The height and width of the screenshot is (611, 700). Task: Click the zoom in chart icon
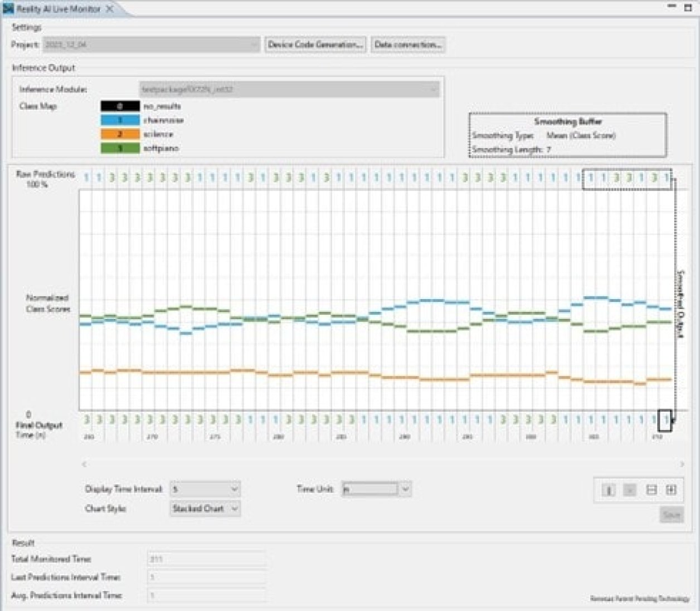coord(670,490)
